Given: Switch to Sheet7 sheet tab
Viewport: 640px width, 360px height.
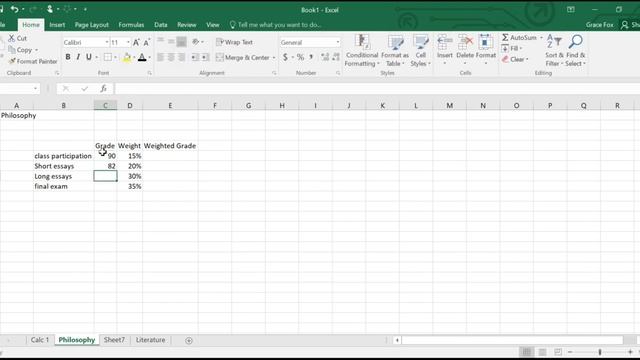Looking at the screenshot, I should pyautogui.click(x=114, y=340).
